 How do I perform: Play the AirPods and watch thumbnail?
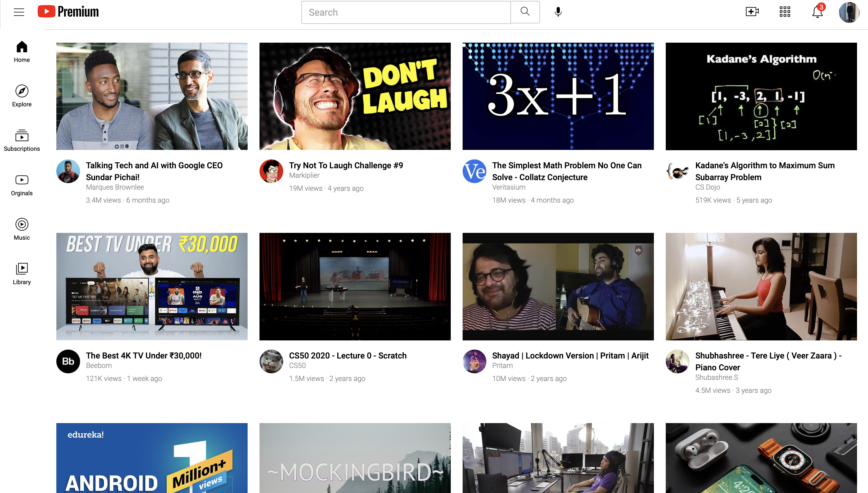pyautogui.click(x=761, y=458)
